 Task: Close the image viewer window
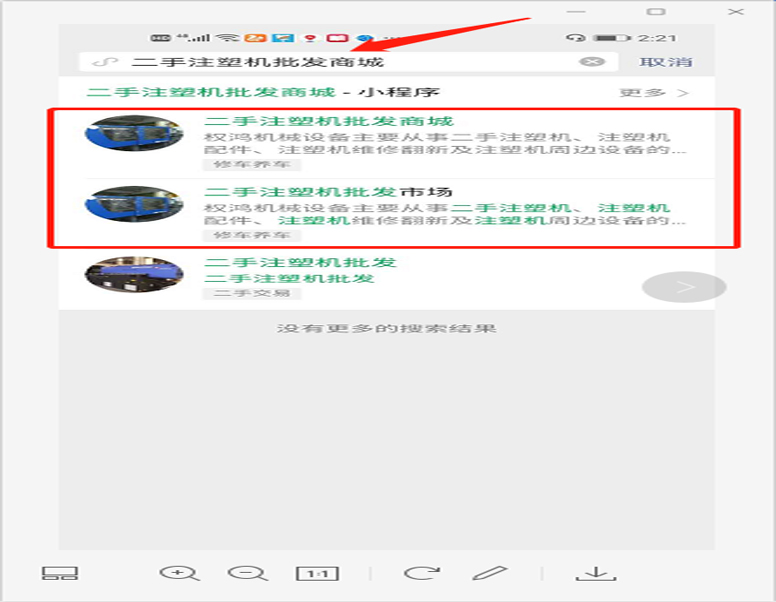click(x=736, y=11)
